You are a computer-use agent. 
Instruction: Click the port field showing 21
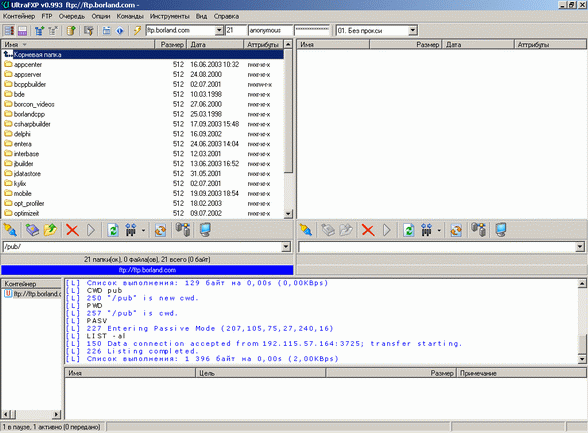pyautogui.click(x=236, y=30)
